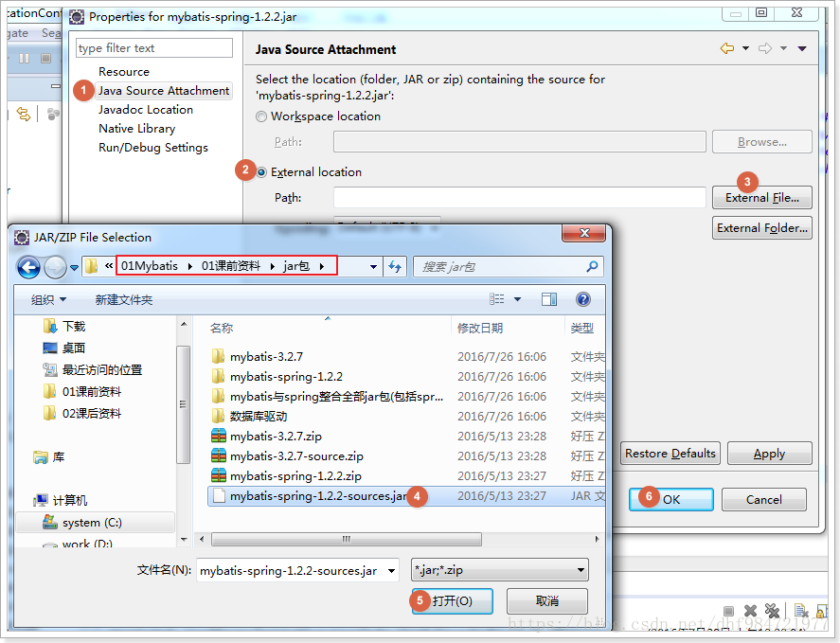Navigate forward arrow in Properties dialog header
The height and width of the screenshot is (643, 840).
pos(765,48)
